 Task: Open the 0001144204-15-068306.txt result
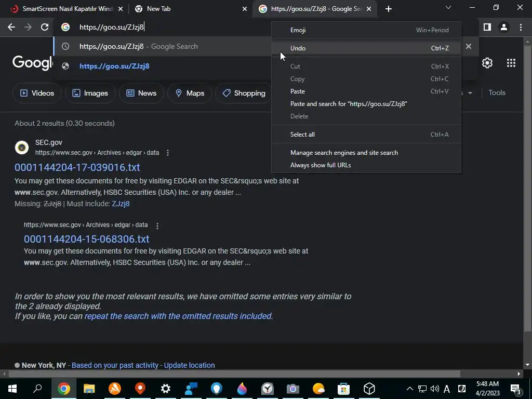coord(87,239)
